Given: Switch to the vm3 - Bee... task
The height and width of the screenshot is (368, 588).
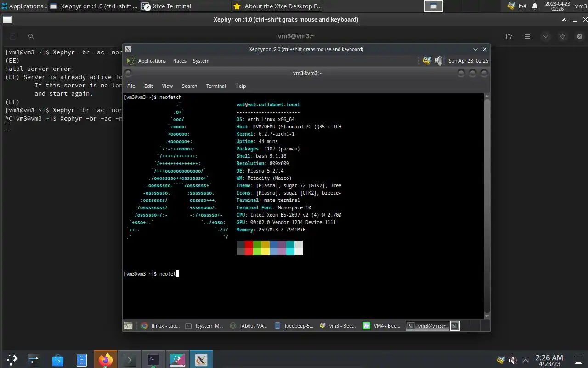Looking at the screenshot, I should [338, 326].
